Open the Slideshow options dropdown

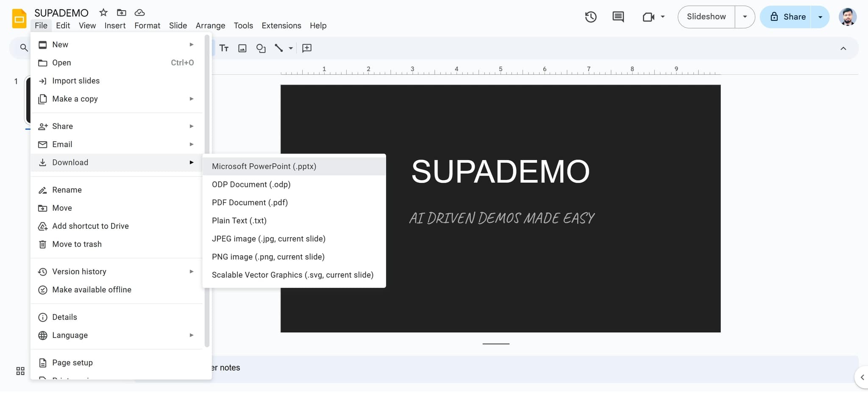tap(745, 17)
